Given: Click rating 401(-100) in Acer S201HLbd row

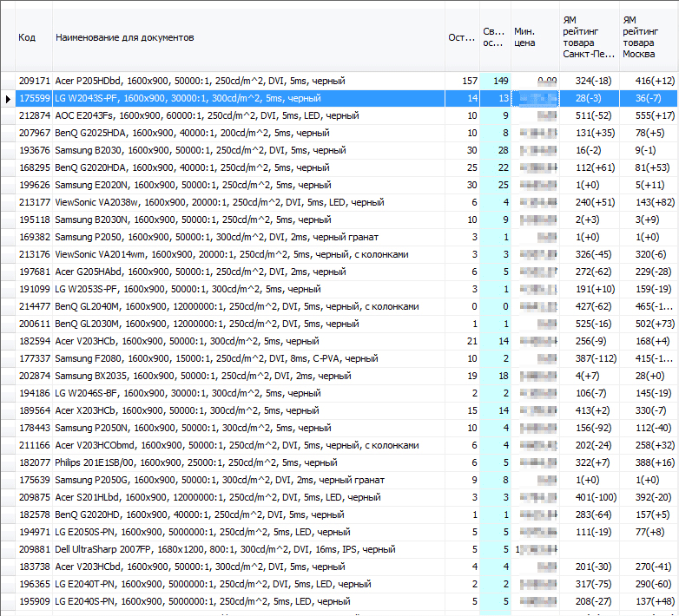Looking at the screenshot, I should 590,497.
